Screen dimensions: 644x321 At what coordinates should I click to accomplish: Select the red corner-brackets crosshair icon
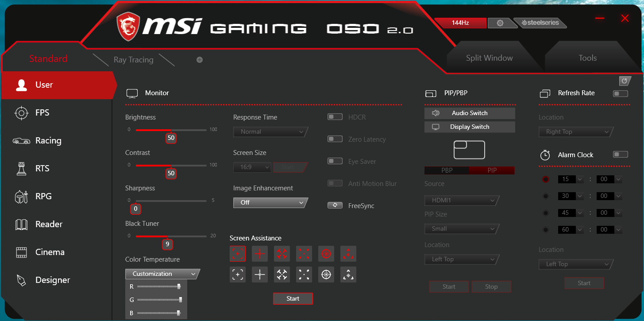pyautogui.click(x=304, y=254)
